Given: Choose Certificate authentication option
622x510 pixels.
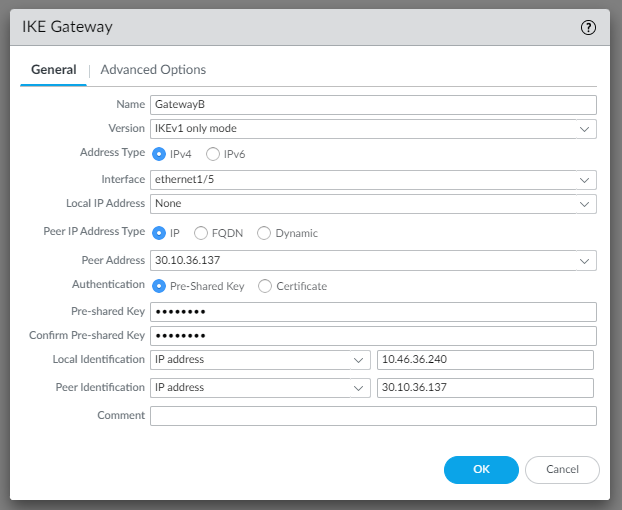Looking at the screenshot, I should point(265,286).
